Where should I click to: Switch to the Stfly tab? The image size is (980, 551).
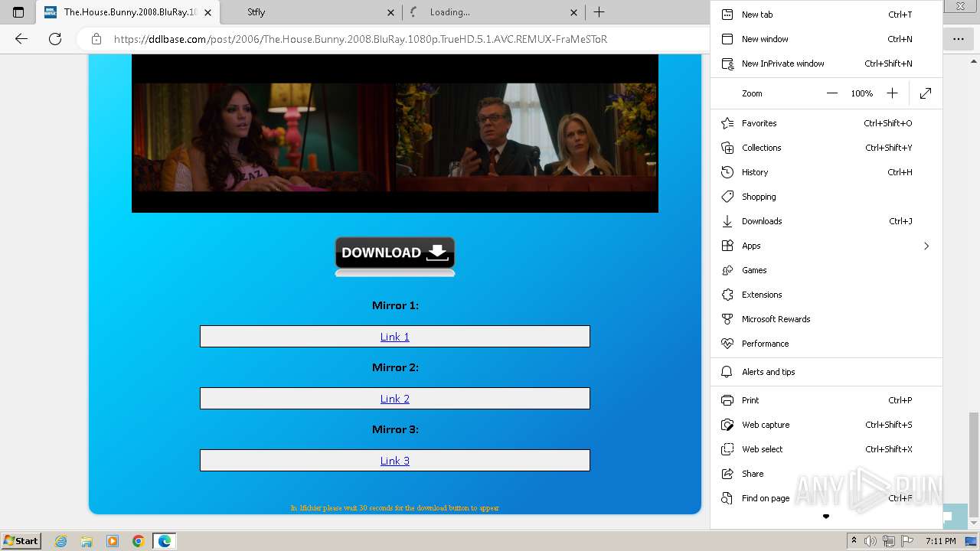point(310,12)
